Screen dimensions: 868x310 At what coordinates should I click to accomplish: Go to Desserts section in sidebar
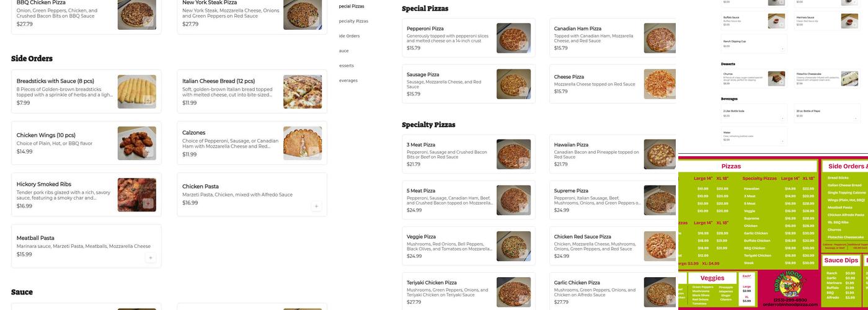coord(346,65)
